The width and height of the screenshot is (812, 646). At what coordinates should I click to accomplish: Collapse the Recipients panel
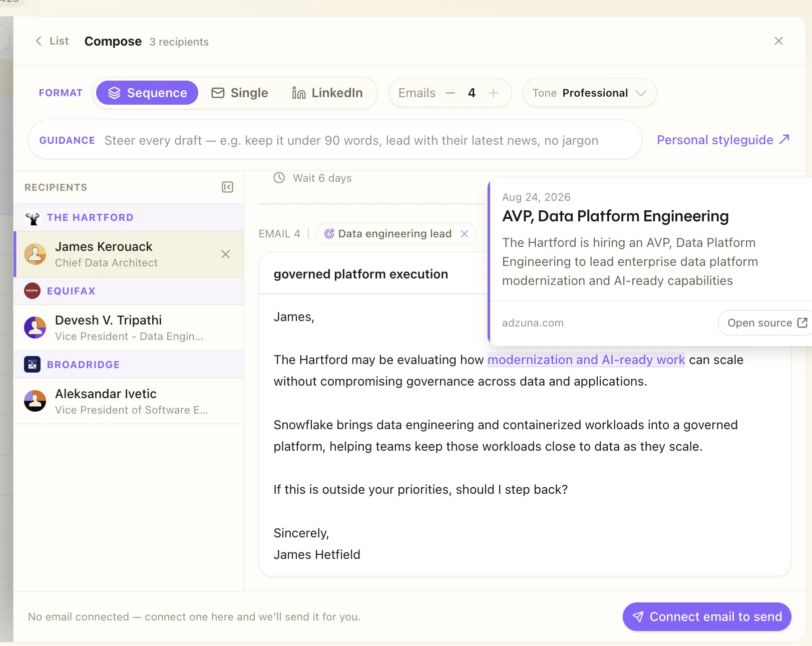pos(227,187)
